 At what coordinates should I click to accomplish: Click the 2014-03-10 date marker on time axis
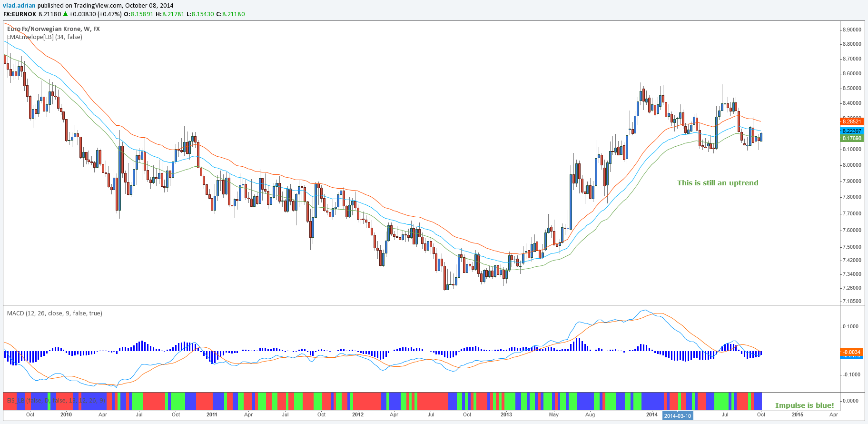(678, 416)
